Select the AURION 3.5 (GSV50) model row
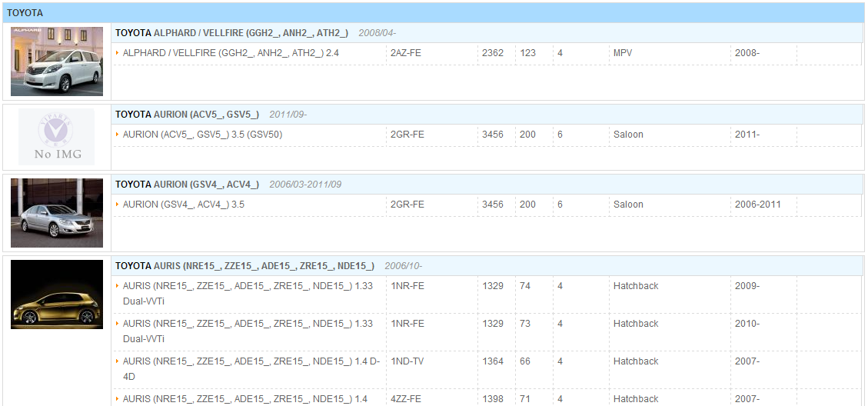 (x=487, y=135)
